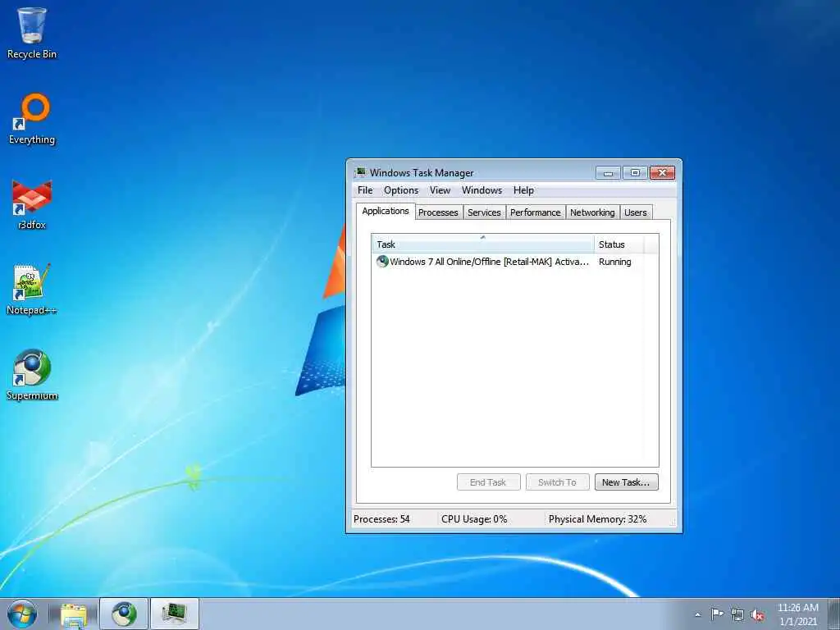
Task: Select the Everything desktop shortcut
Action: click(x=32, y=119)
